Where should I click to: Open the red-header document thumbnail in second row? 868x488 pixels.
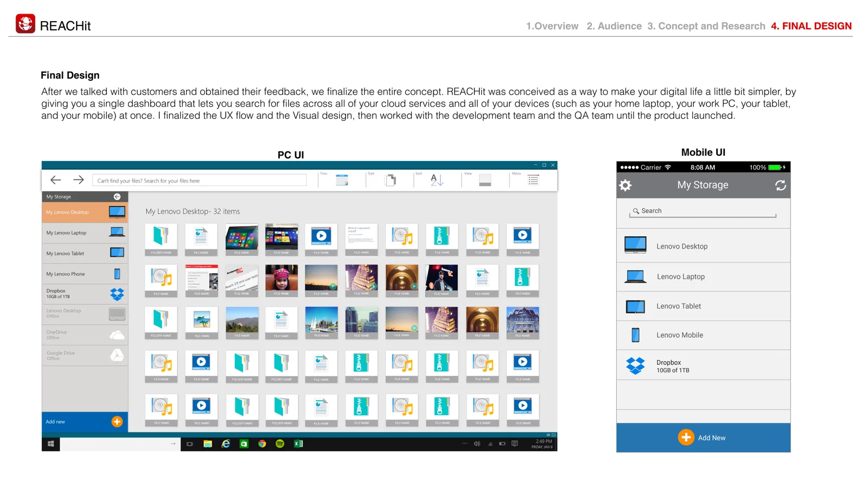pos(201,281)
